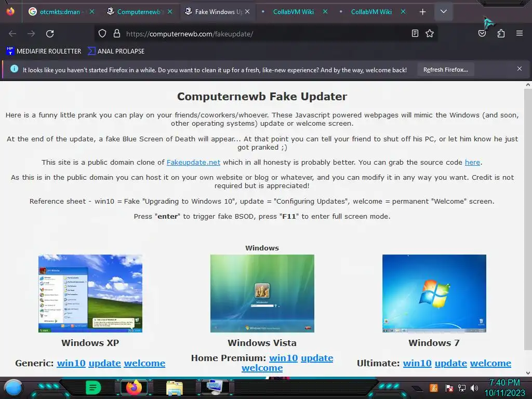Screen dimensions: 532x399
Task: Switch to the second CollabVM Wiki tab
Action: point(371,12)
